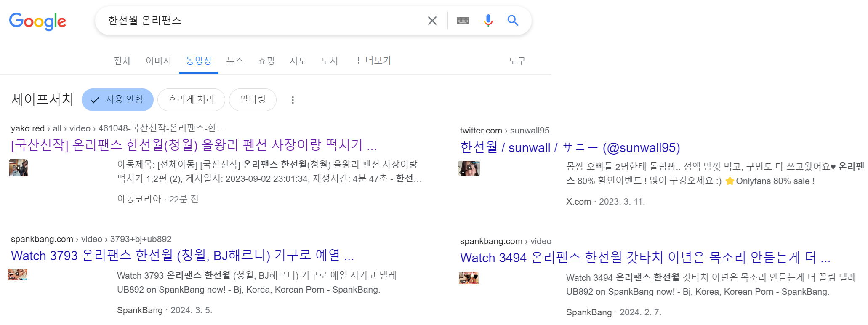Image resolution: width=868 pixels, height=325 pixels.
Task: Click the SpankBang · 2024. 3. 5. source text
Action: coord(165,310)
